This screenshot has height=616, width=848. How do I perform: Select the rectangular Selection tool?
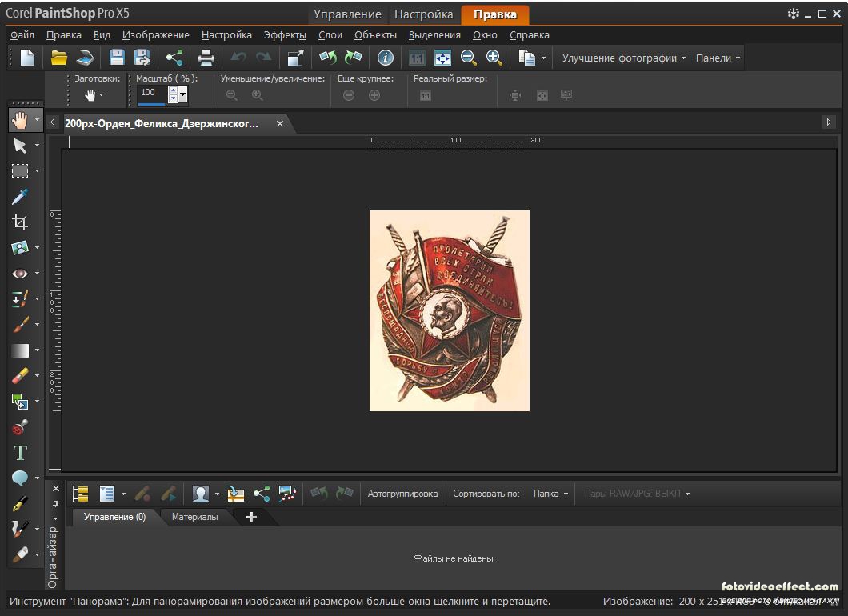tap(20, 171)
